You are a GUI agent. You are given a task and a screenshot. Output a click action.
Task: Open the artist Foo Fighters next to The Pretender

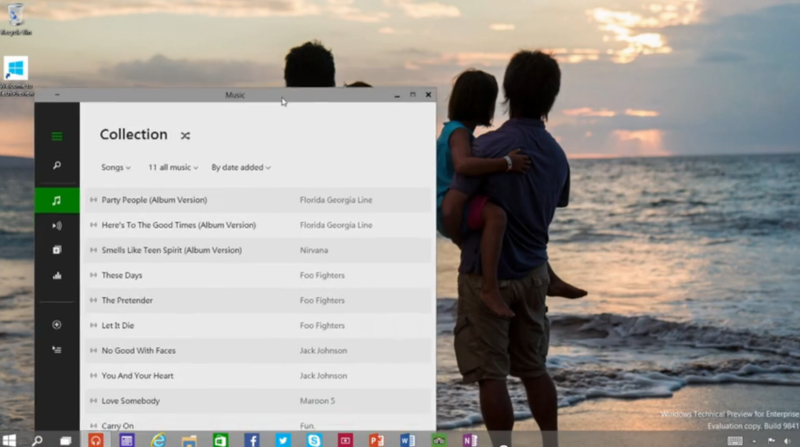tap(322, 300)
